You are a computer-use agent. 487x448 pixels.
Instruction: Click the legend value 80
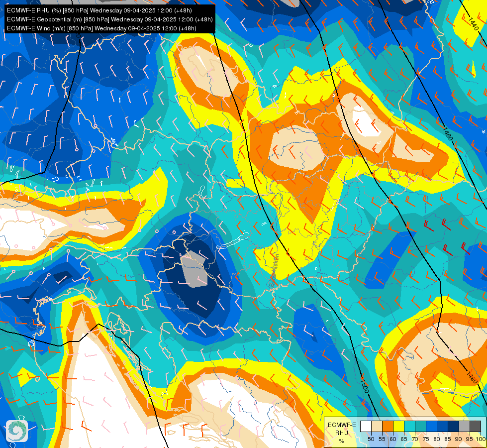pyautogui.click(x=437, y=439)
